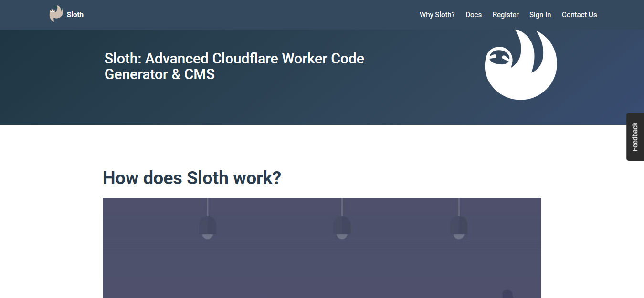Click the right hanging lamp
644x298 pixels.
point(459,226)
